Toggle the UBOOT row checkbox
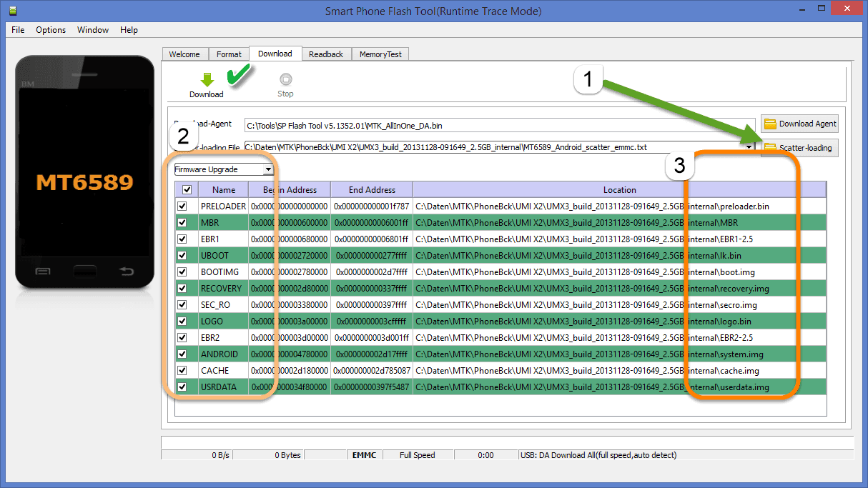868x488 pixels. tap(182, 255)
